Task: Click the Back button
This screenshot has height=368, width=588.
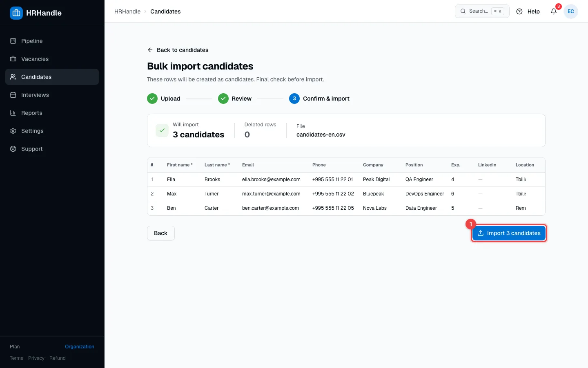Action: coord(161,233)
